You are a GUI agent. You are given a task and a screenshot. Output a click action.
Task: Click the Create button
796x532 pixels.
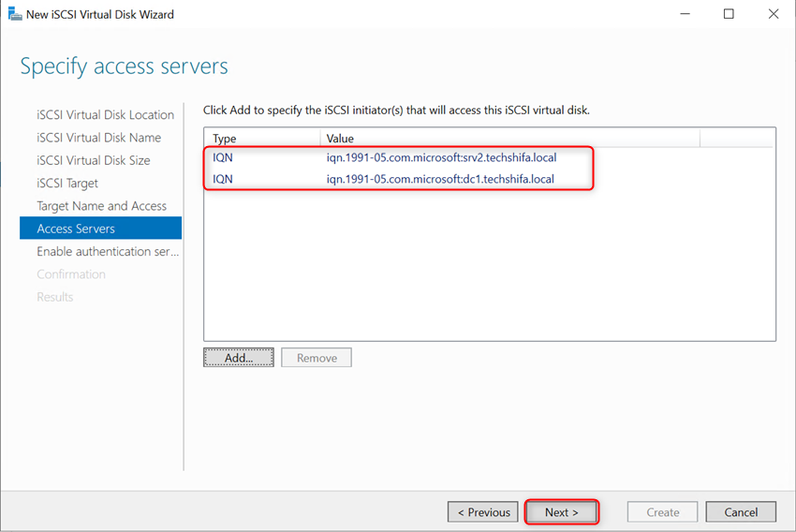662,512
